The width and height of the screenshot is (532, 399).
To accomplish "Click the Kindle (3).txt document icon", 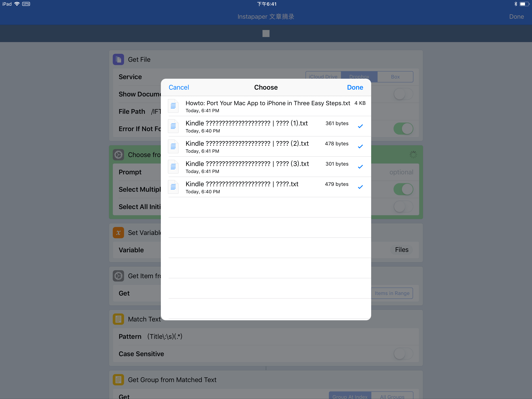I will (x=173, y=167).
